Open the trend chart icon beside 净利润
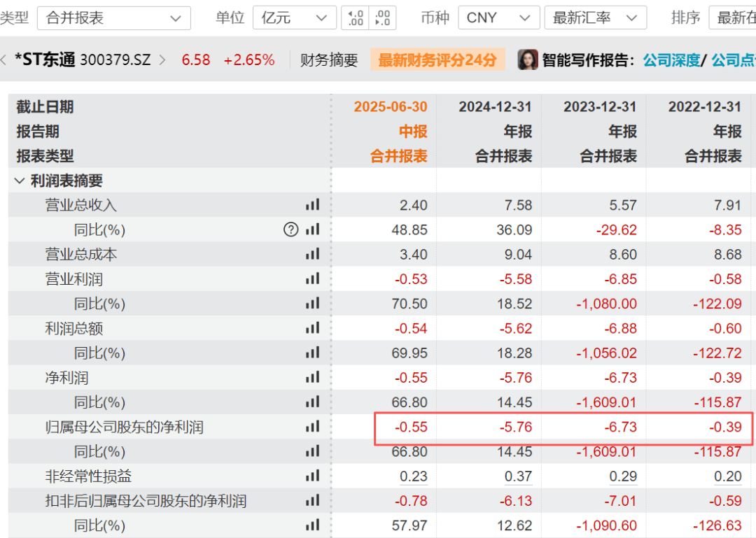This screenshot has height=538, width=756. coord(313,377)
